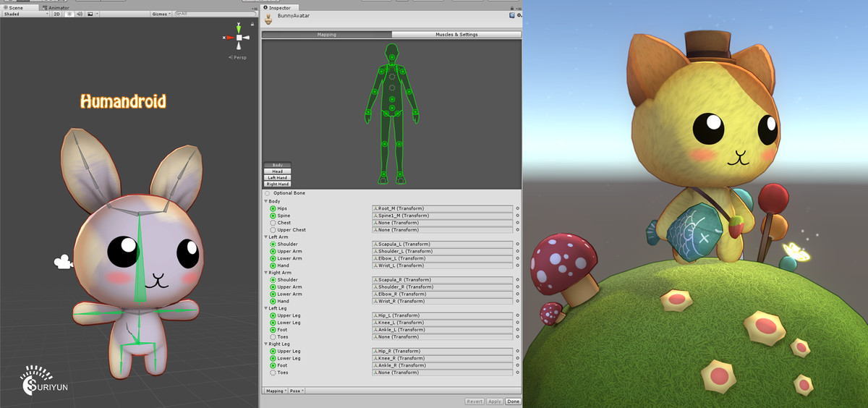Screen dimensions: 868x408
Task: Click the Hip_R (Transform) field
Action: [x=443, y=351]
